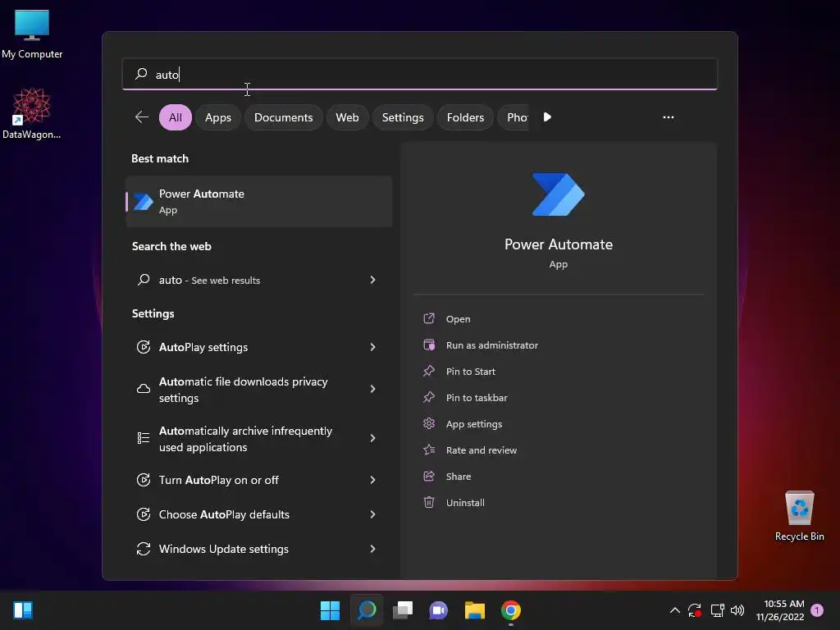
Task: Open DataWagon desktop shortcut
Action: (32, 113)
